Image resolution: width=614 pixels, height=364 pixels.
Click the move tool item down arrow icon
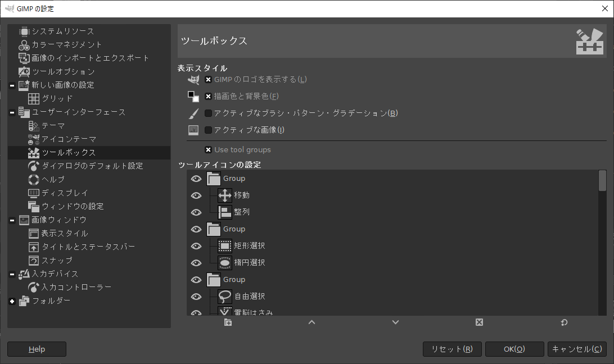click(x=395, y=322)
